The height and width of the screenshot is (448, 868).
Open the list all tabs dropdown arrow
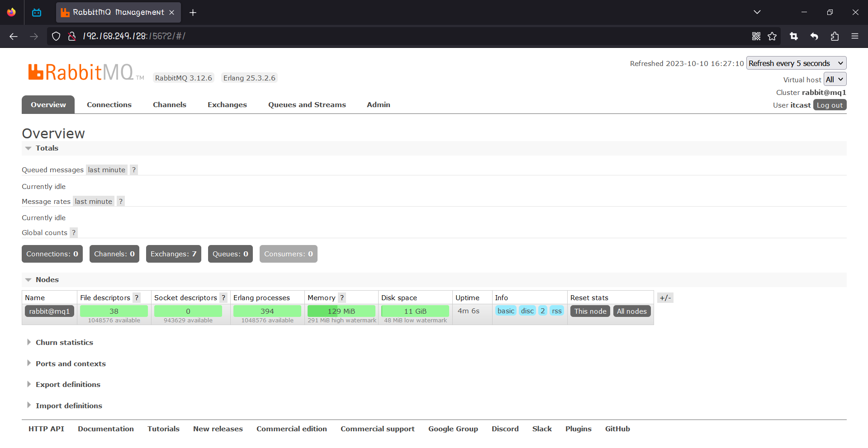[x=757, y=12]
